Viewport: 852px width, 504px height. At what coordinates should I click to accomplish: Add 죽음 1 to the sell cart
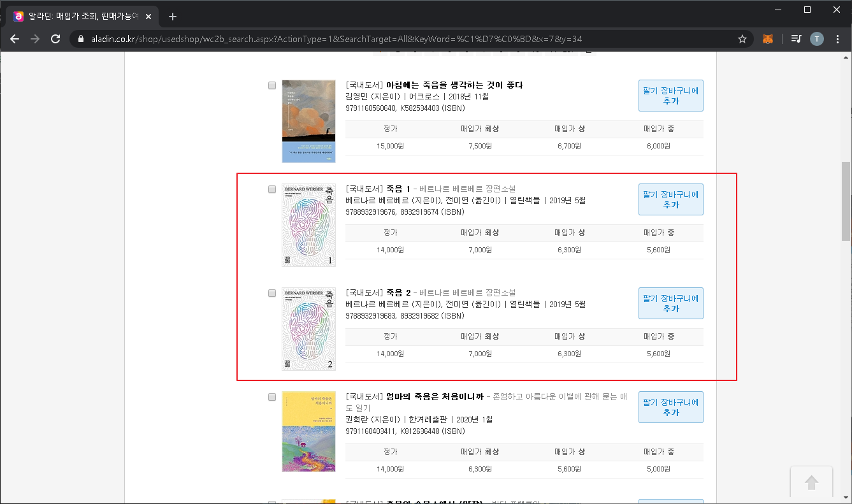pyautogui.click(x=670, y=199)
